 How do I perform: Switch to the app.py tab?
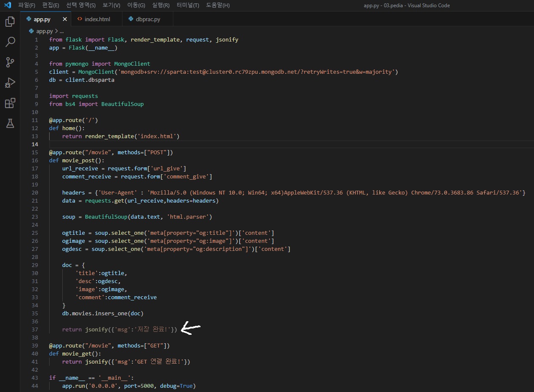[x=46, y=19]
